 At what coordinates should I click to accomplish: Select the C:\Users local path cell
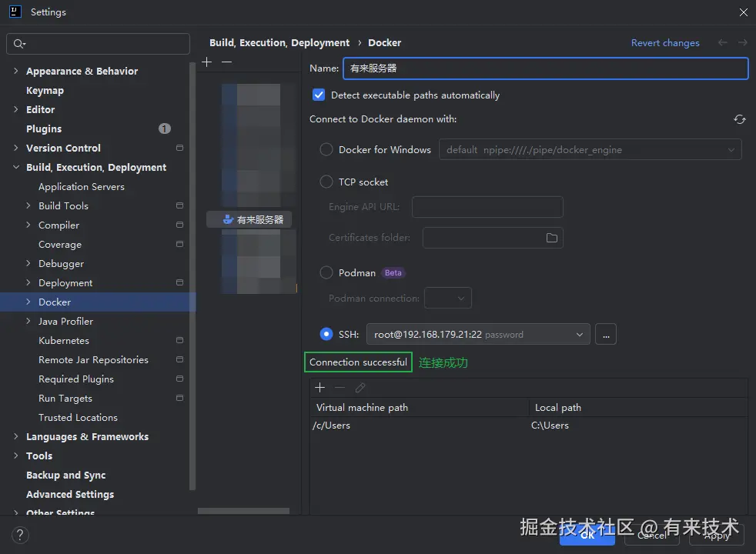coord(638,426)
